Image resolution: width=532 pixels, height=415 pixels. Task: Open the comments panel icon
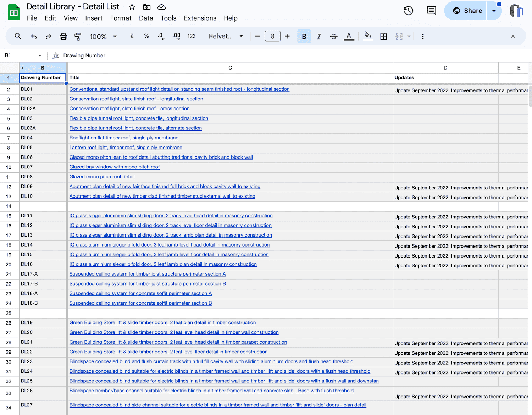431,11
